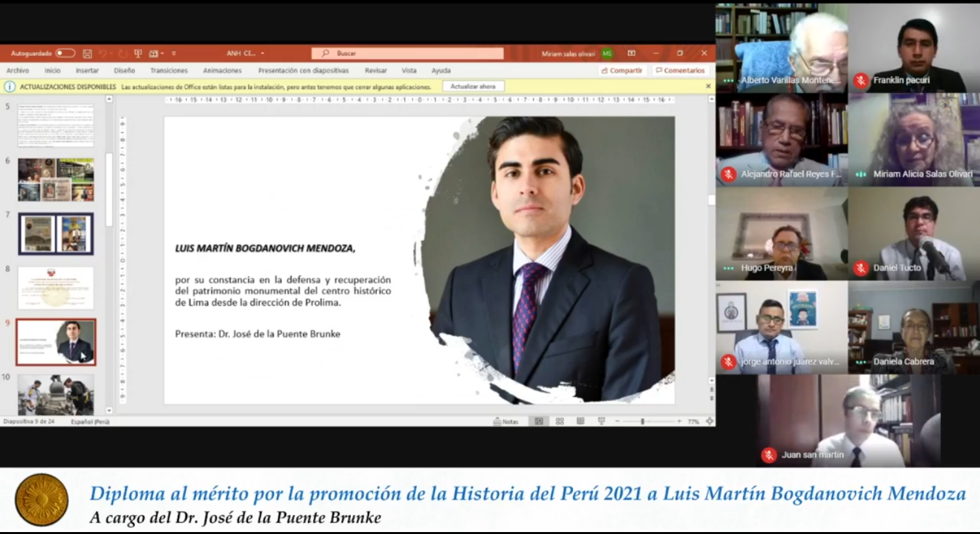
Task: Select Normal view icon in the status bar
Action: tap(539, 421)
